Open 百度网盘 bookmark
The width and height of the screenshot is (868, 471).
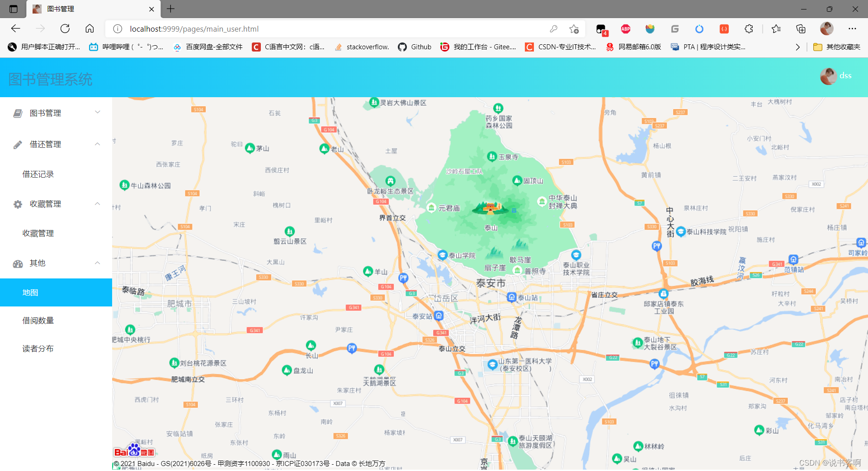coord(208,47)
